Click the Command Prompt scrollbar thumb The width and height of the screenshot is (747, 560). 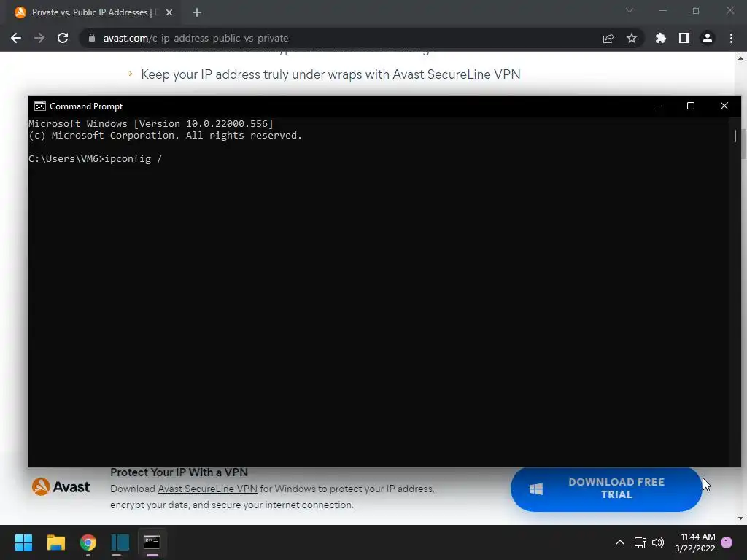735,136
